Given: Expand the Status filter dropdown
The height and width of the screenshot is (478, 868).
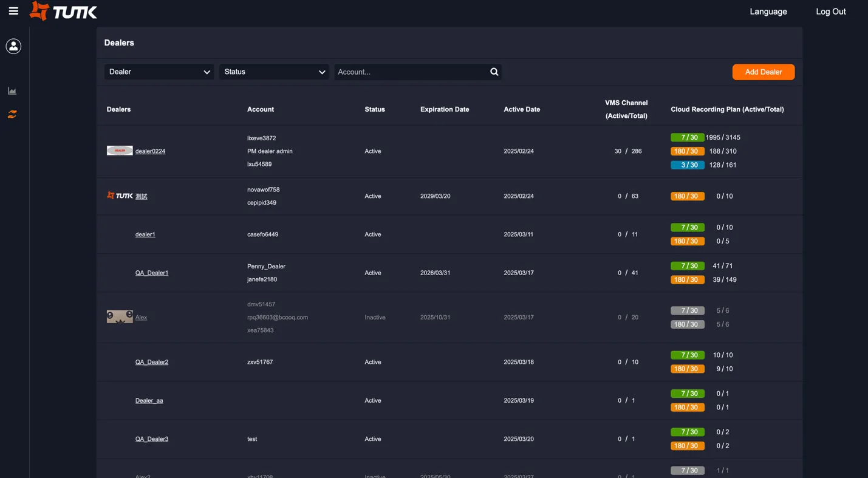Looking at the screenshot, I should point(274,72).
